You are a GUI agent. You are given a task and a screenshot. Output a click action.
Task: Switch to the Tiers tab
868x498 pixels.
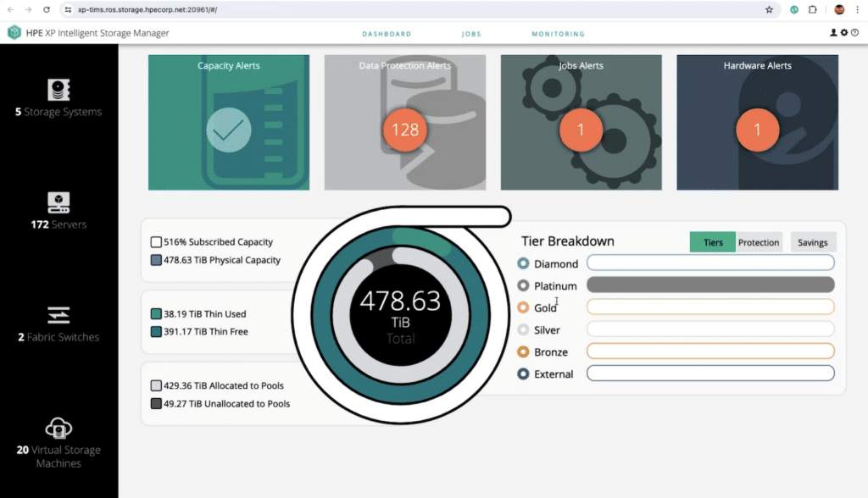coord(712,242)
